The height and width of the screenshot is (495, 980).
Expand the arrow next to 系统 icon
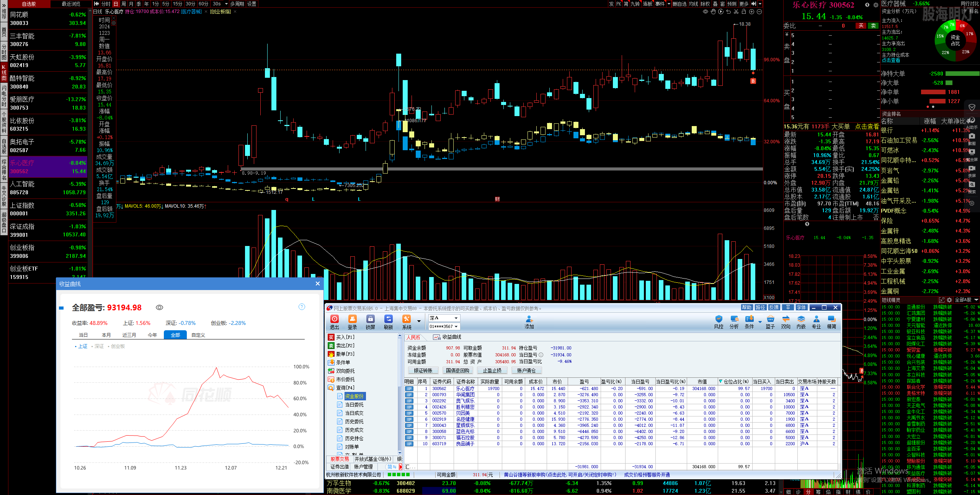(419, 321)
